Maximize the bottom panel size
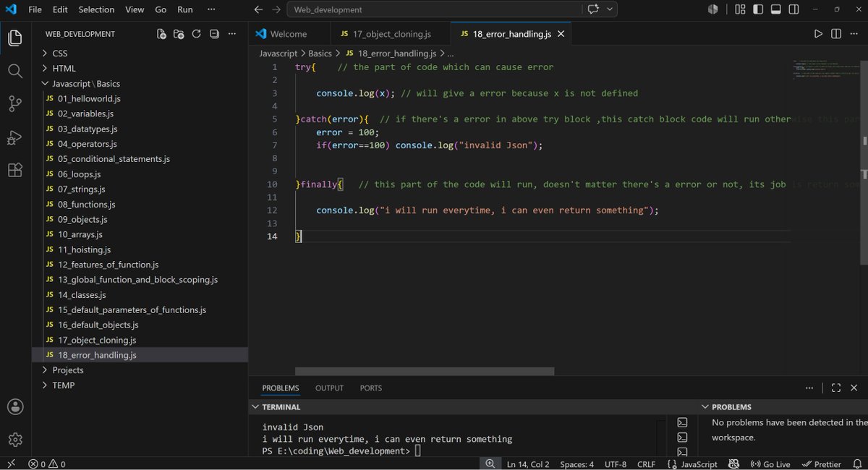868x470 pixels. 835,388
